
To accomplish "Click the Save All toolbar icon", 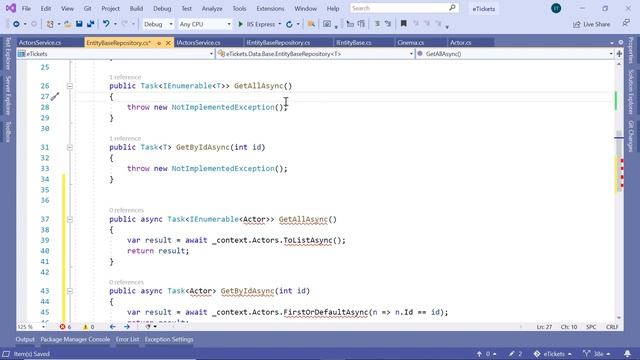I will coord(91,24).
